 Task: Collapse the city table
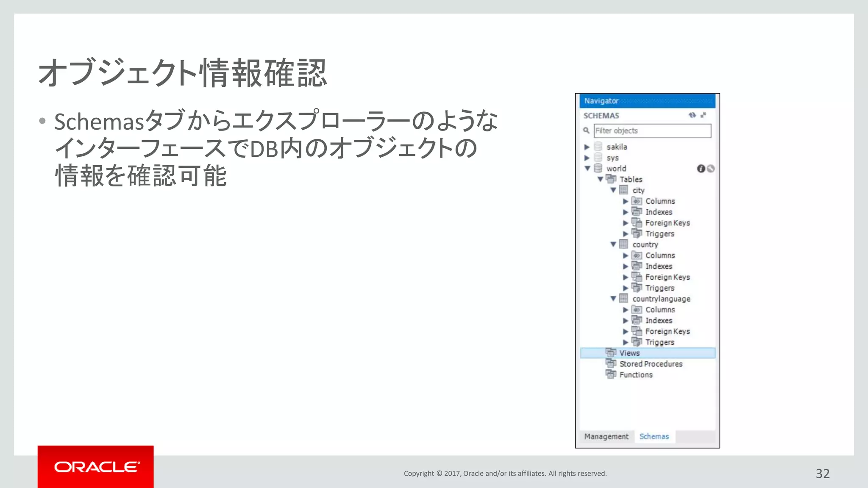coord(613,190)
